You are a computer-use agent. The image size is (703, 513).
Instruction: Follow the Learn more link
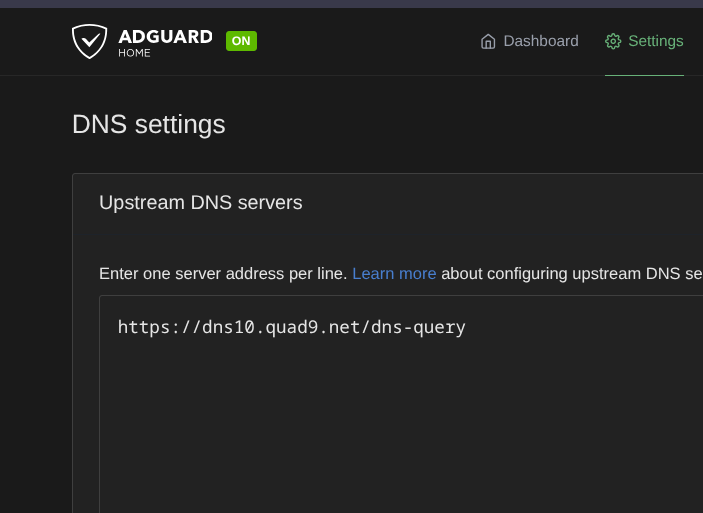click(394, 274)
